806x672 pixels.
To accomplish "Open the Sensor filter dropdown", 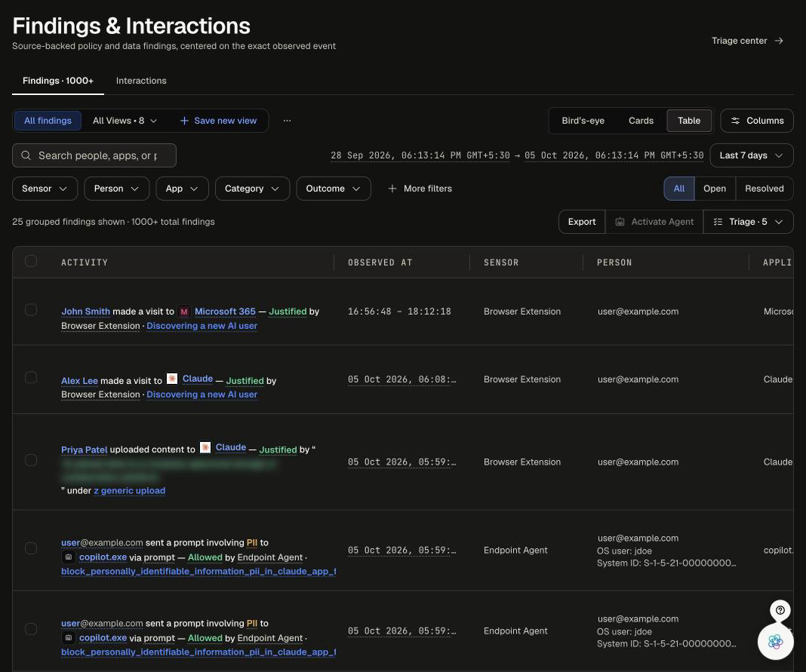I will click(x=45, y=189).
